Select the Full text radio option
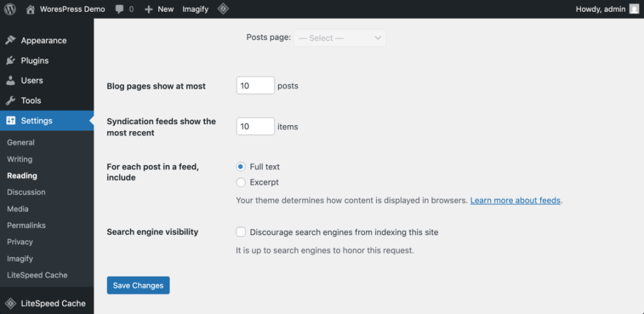This screenshot has height=314, width=644. point(241,167)
